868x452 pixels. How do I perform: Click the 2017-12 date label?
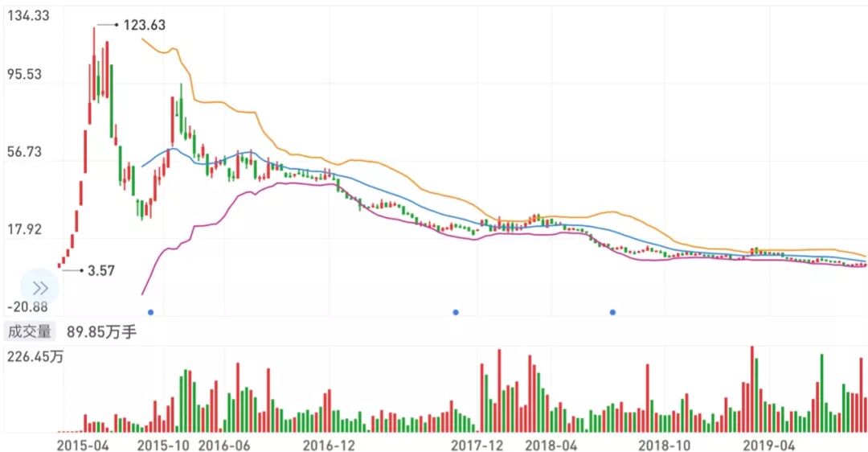(x=477, y=446)
